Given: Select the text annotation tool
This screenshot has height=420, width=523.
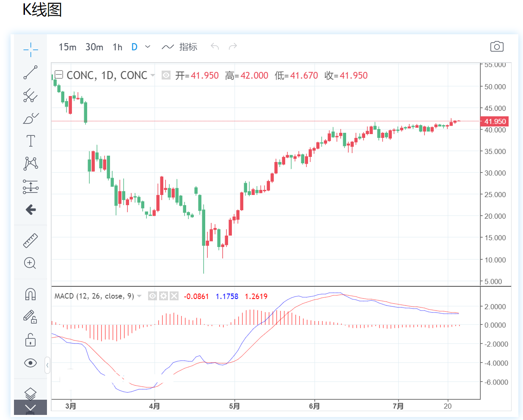Looking at the screenshot, I should (30, 141).
